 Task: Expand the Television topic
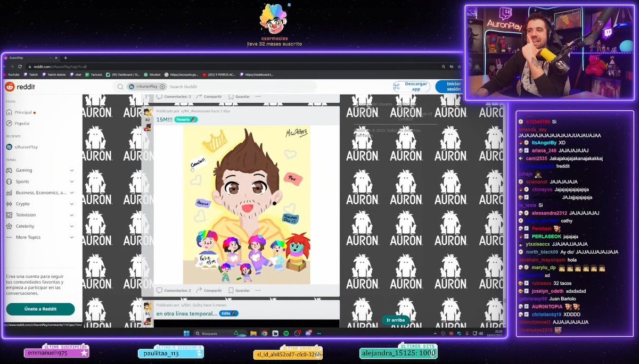[72, 215]
